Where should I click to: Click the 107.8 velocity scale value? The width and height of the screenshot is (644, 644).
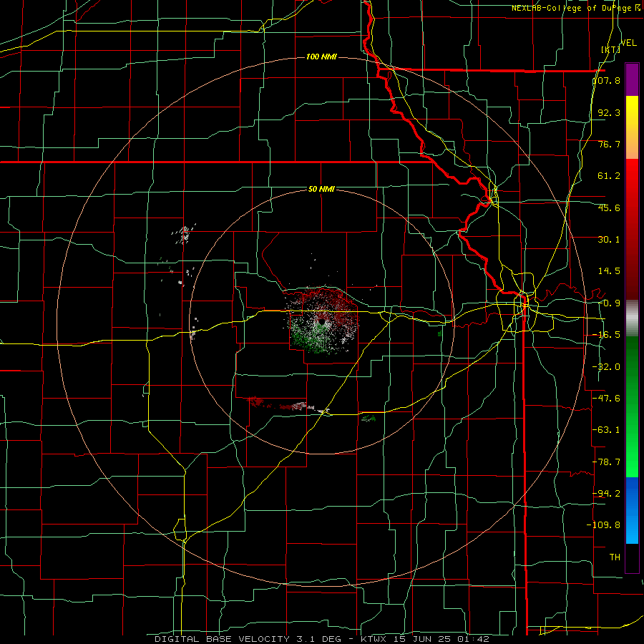[607, 80]
